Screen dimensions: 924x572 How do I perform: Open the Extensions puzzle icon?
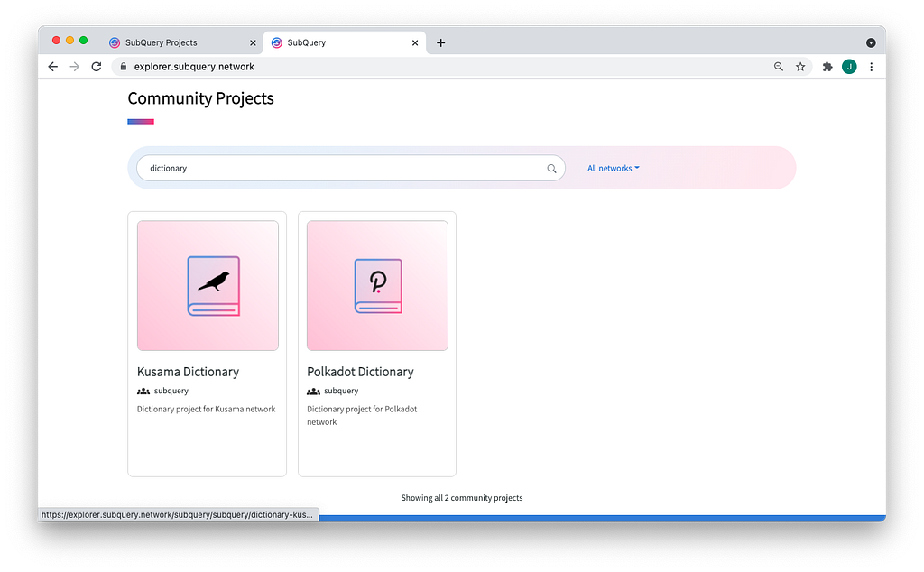pos(827,67)
